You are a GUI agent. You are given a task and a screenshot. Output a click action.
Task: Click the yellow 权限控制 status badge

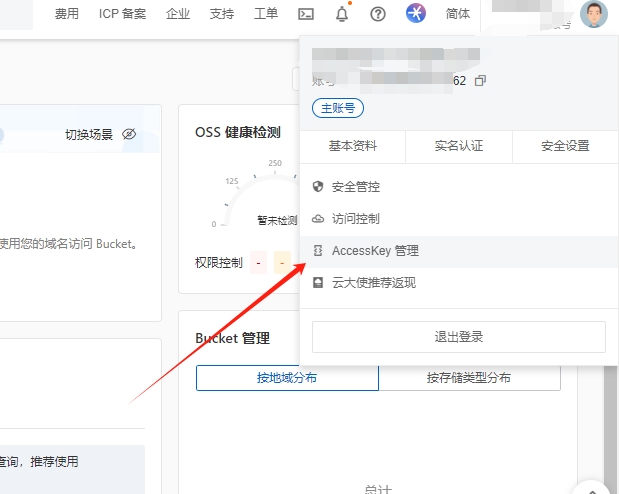coord(282,263)
